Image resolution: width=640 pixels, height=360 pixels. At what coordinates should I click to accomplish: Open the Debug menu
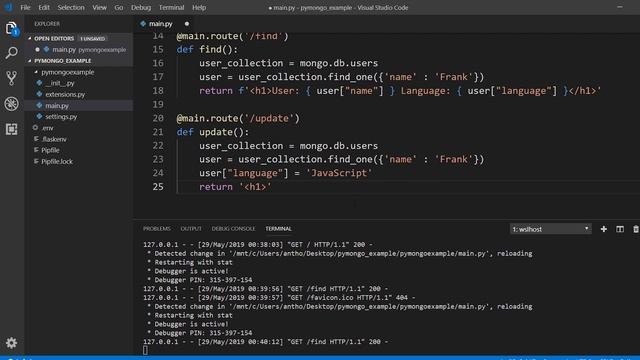click(x=141, y=7)
